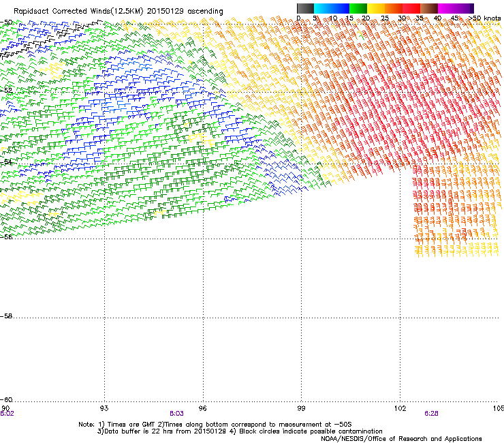Screen dimensions: 504x443
Task: Click the brown 35-40 knots legend segment
Action: click(429, 8)
